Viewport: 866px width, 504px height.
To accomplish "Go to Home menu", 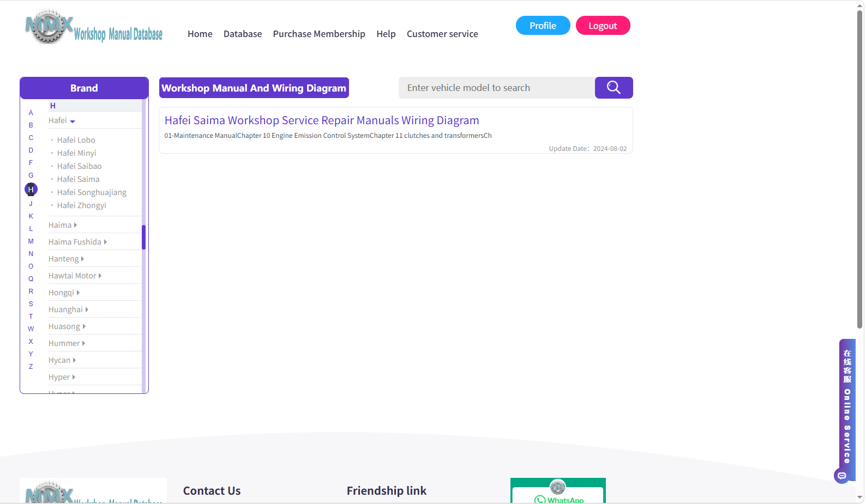I will [x=200, y=34].
